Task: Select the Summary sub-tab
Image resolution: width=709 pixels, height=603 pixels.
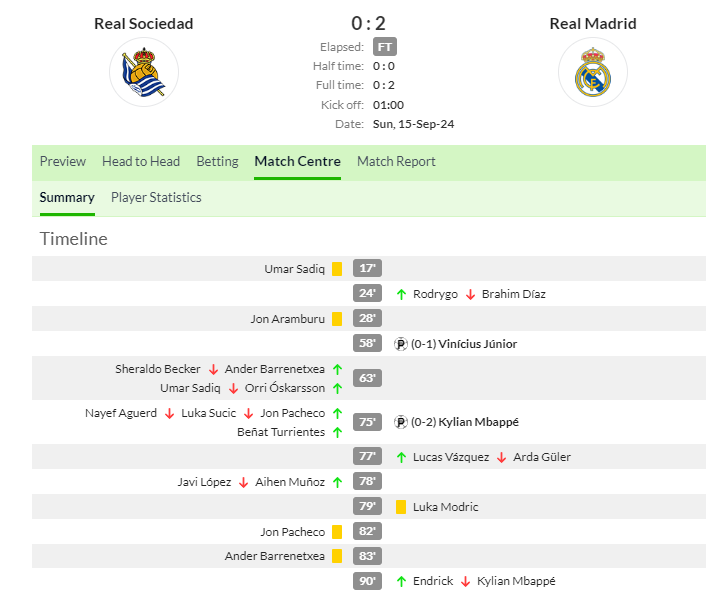Action: [x=67, y=197]
